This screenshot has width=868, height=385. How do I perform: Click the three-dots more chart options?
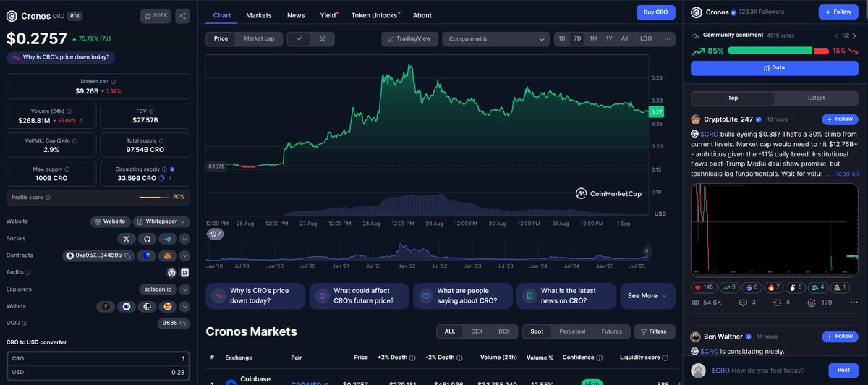click(x=667, y=39)
